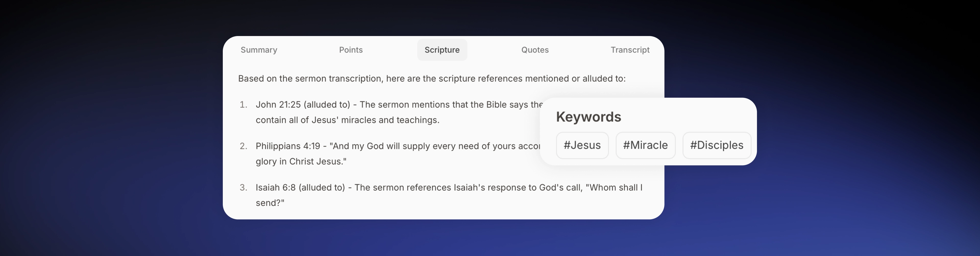Click list number 3 marker

[x=243, y=188]
